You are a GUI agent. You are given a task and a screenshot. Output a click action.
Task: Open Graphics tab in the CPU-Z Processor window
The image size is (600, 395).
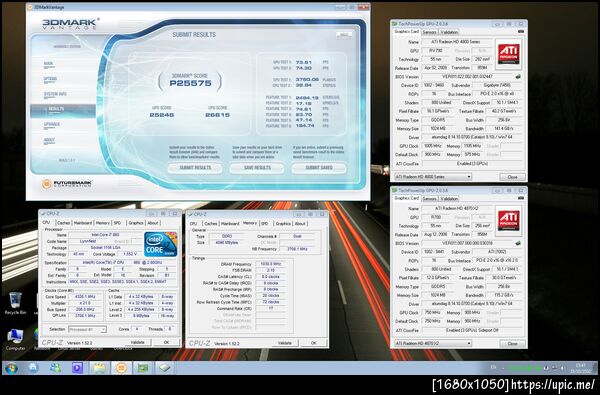point(136,223)
